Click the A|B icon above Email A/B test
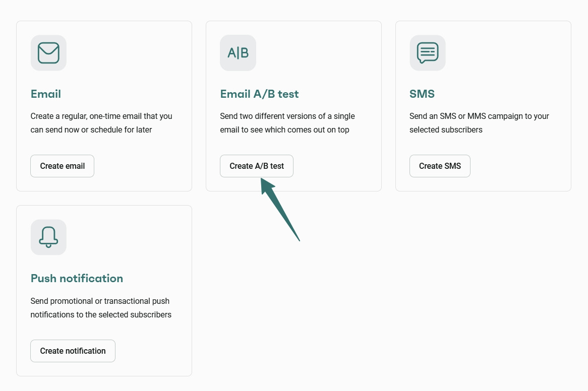 coord(238,52)
